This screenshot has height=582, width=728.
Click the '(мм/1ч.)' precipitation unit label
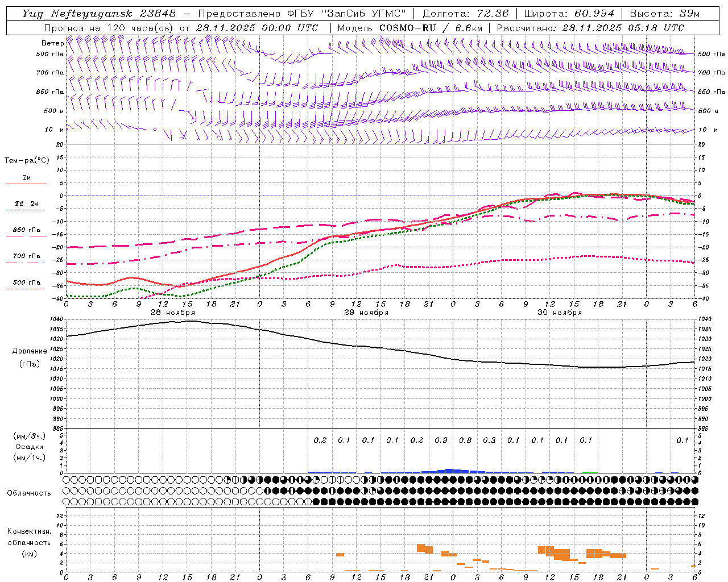pos(30,458)
